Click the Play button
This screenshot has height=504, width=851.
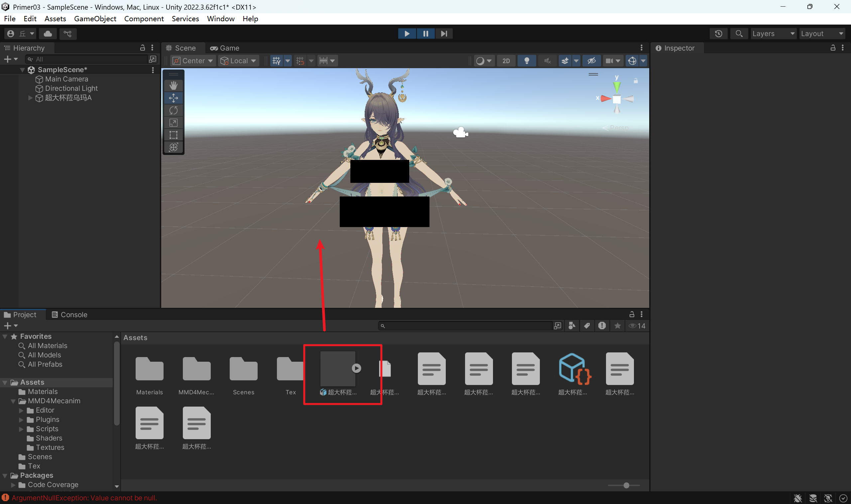[x=407, y=34]
